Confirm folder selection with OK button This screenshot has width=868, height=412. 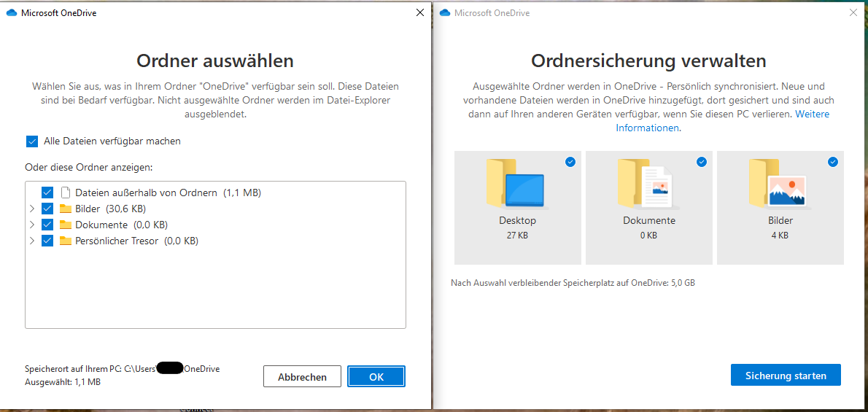376,376
